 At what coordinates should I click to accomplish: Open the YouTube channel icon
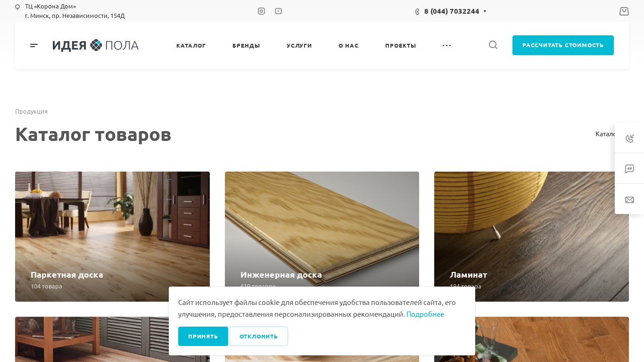pyautogui.click(x=278, y=11)
